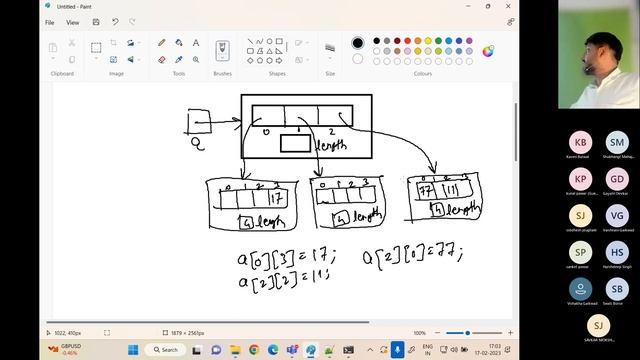This screenshot has height=360, width=640.
Task: Open File Explorer from taskbar
Action: tap(235, 350)
